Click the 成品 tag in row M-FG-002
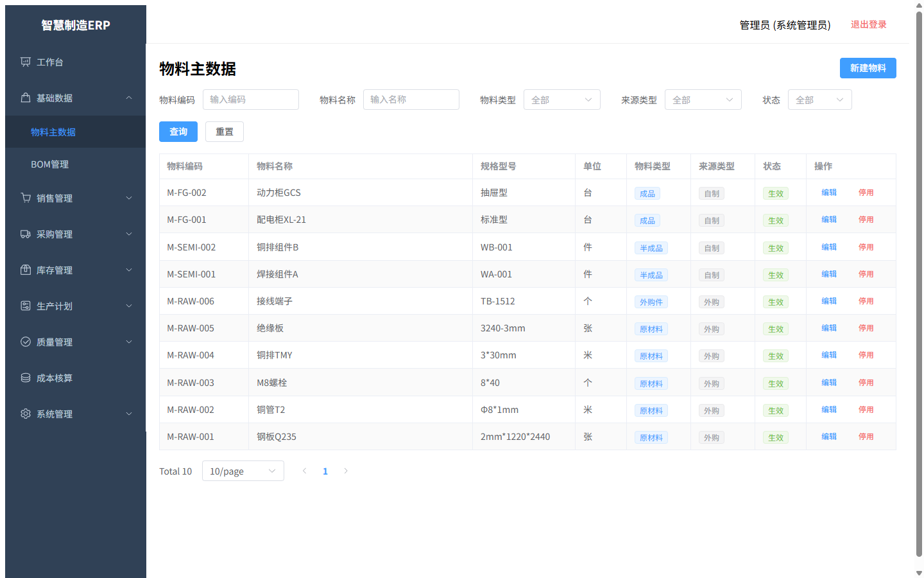 [647, 193]
